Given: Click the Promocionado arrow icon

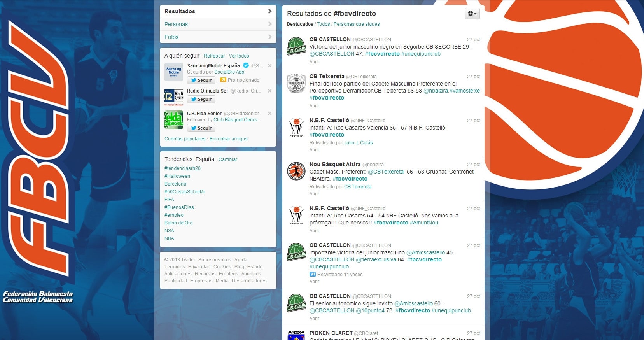Looking at the screenshot, I should point(223,80).
